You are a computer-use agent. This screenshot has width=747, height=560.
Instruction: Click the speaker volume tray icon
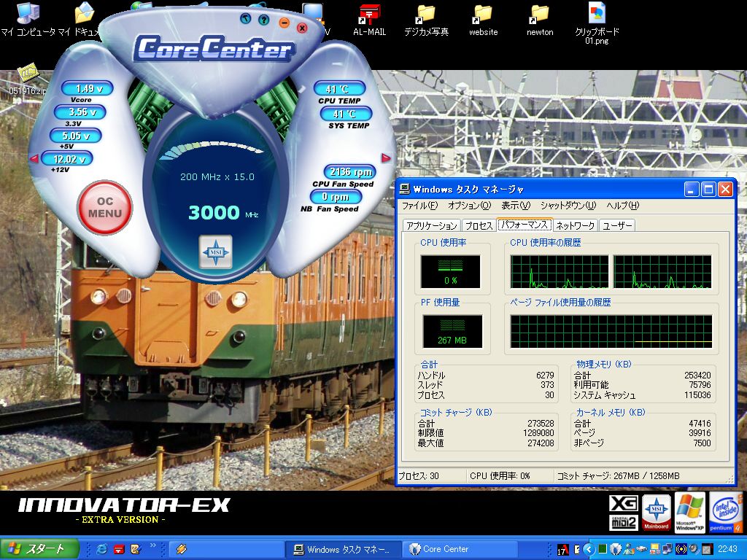point(694,550)
